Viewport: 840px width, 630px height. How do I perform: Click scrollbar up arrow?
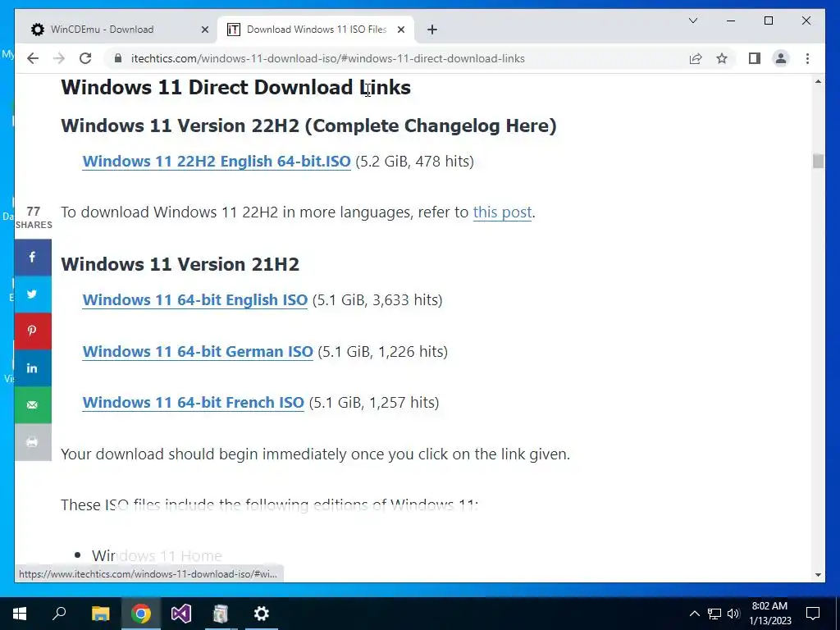(x=818, y=81)
